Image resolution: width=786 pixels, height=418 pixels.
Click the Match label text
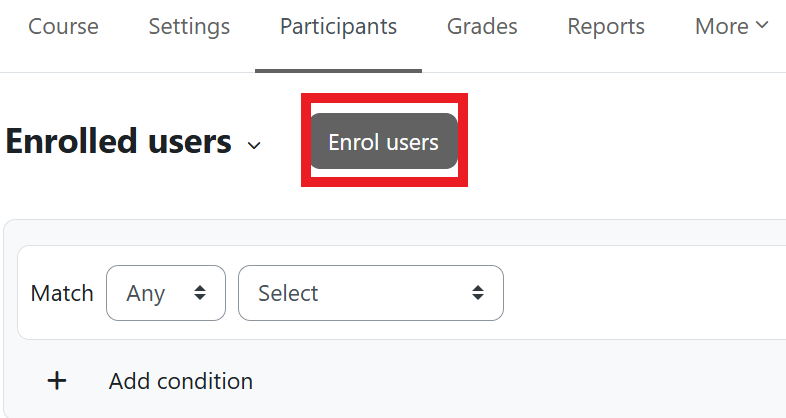tap(62, 293)
